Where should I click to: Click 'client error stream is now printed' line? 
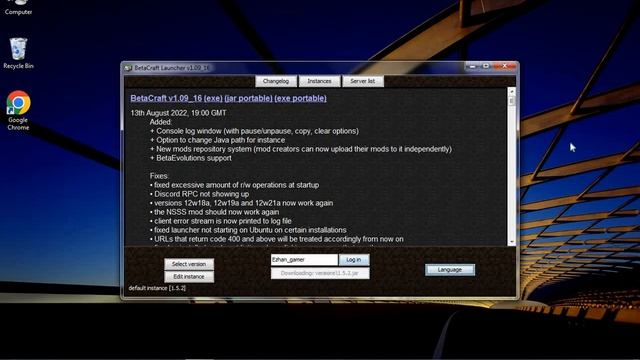(x=220, y=221)
